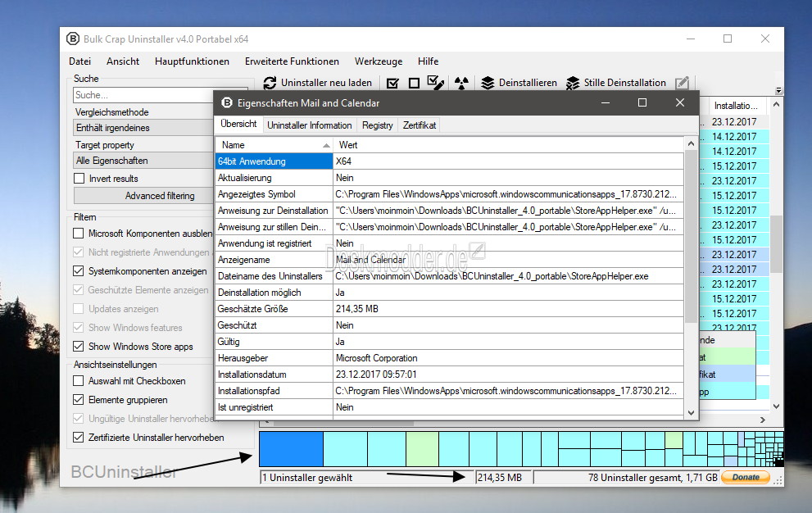Toggle the Updates anzeigen checkbox
This screenshot has width=812, height=513.
coord(78,309)
